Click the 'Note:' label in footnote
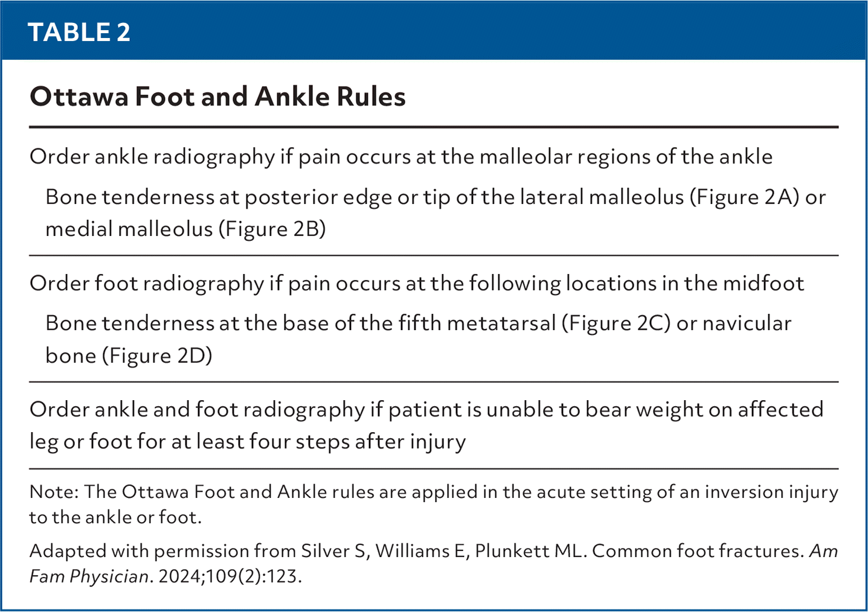 [x=54, y=492]
